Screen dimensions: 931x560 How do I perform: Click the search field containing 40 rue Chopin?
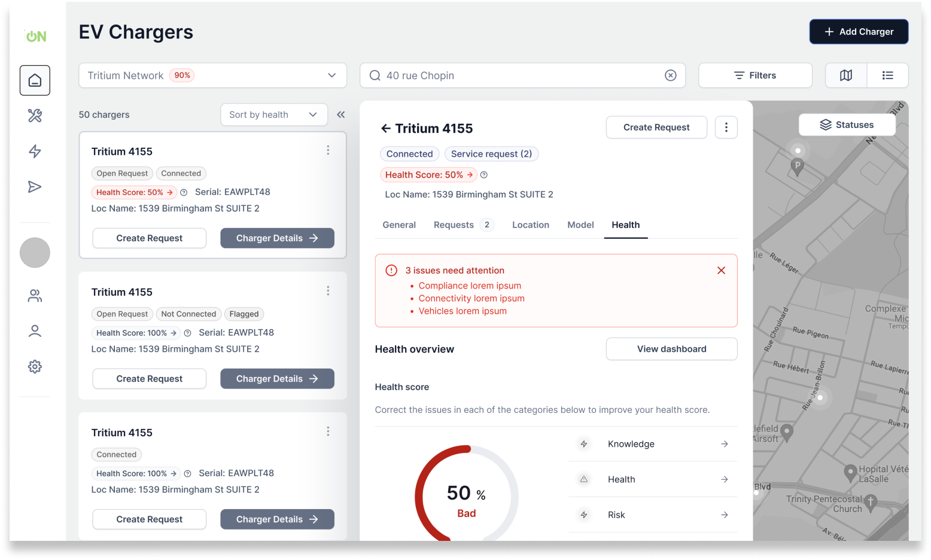click(x=522, y=75)
